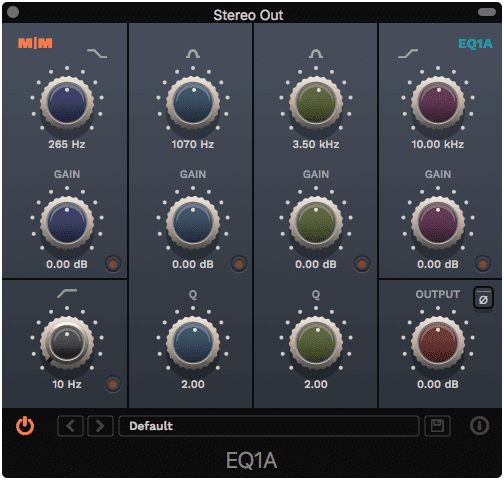Click the grey circle in title bar
Viewport: 504px width, 480px height.
13,12
